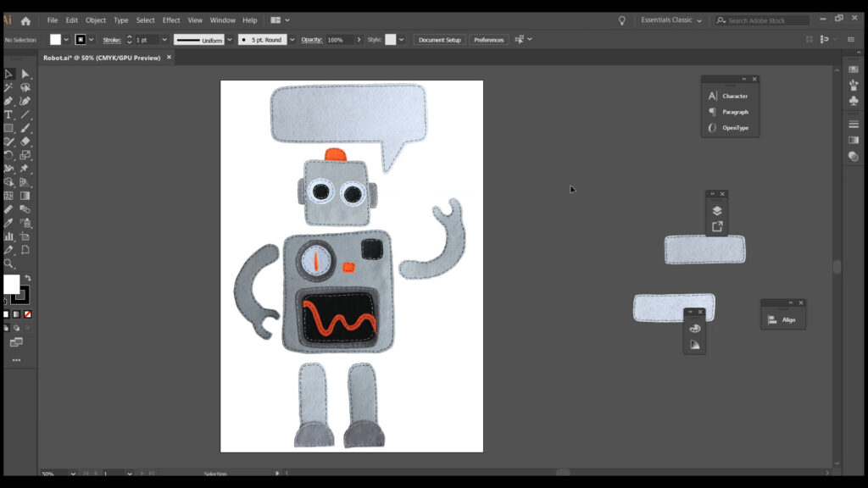Open the Asset Export panel icon
The width and height of the screenshot is (868, 488).
click(717, 226)
